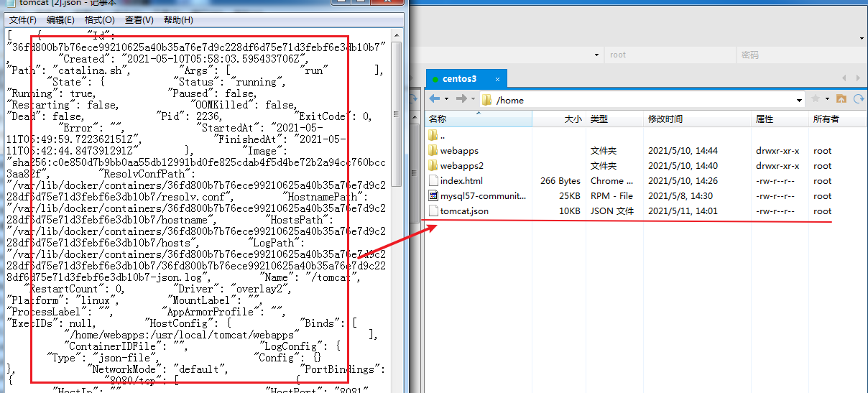Select the webapps2 folder icon
The height and width of the screenshot is (393, 868).
pos(433,165)
